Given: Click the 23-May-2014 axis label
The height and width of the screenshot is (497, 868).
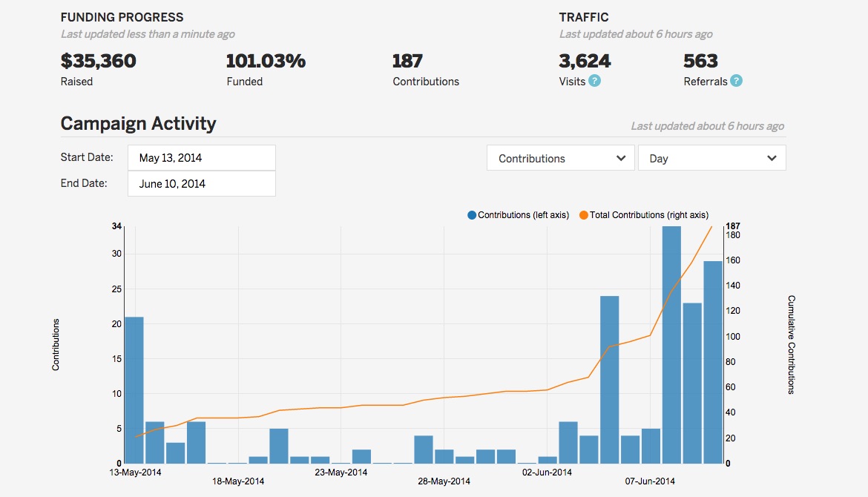Looking at the screenshot, I should pyautogui.click(x=341, y=473).
